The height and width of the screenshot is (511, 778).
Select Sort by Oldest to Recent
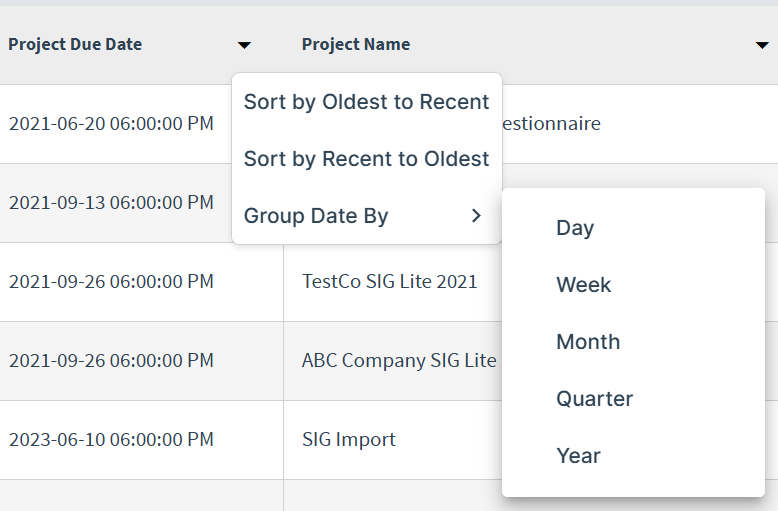click(366, 102)
